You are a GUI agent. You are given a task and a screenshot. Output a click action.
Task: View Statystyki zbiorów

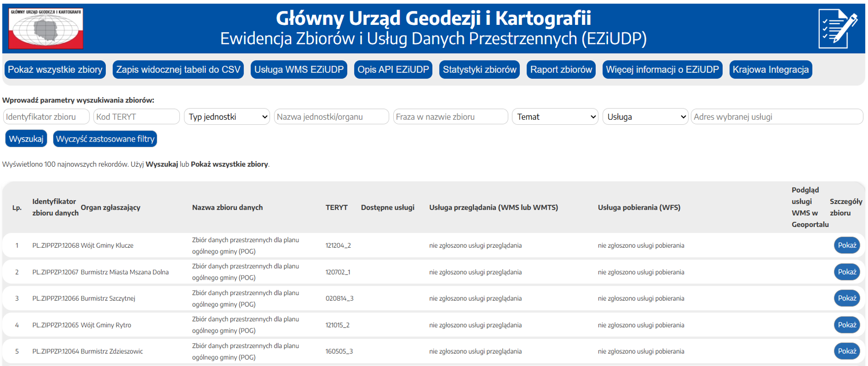pos(480,70)
